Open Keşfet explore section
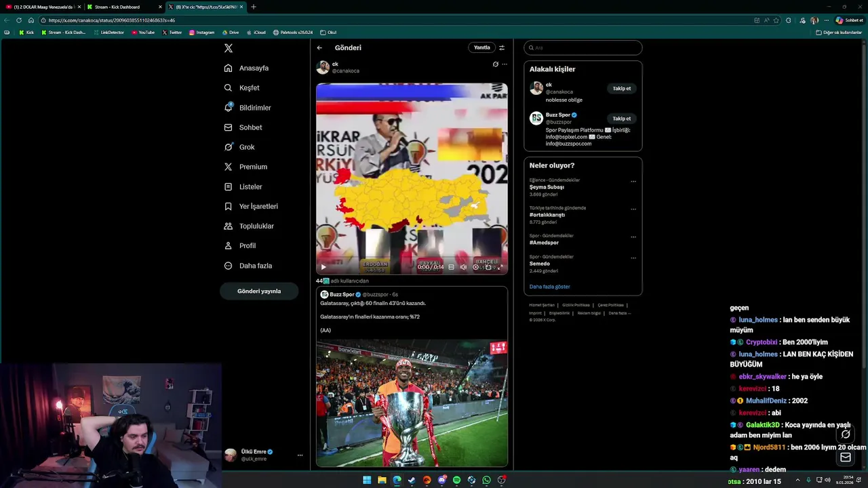Screen dimensions: 868x488 tap(242, 87)
